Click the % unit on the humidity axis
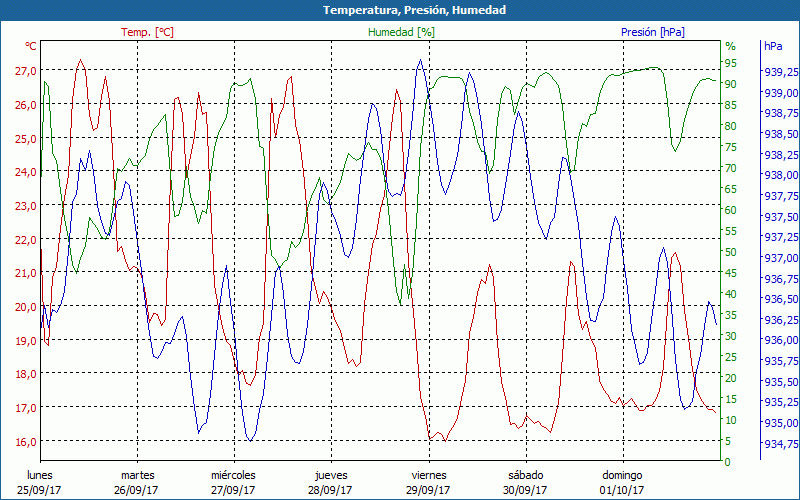 [x=730, y=46]
